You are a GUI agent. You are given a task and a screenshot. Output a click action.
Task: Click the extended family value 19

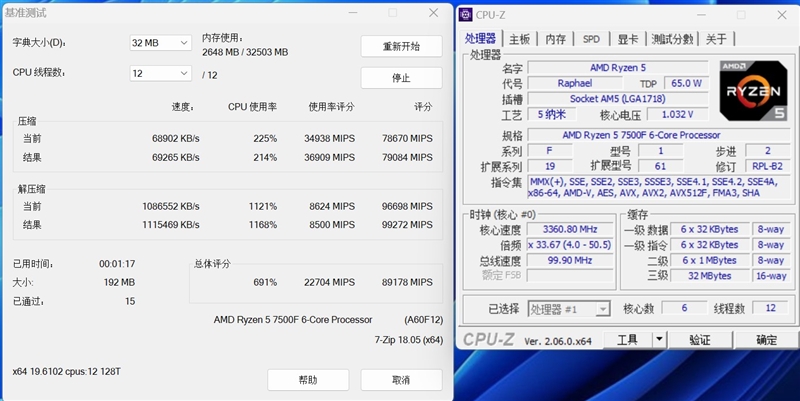click(x=550, y=166)
